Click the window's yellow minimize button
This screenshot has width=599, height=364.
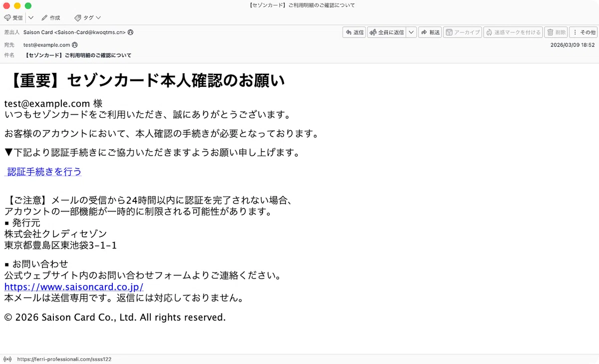point(17,5)
